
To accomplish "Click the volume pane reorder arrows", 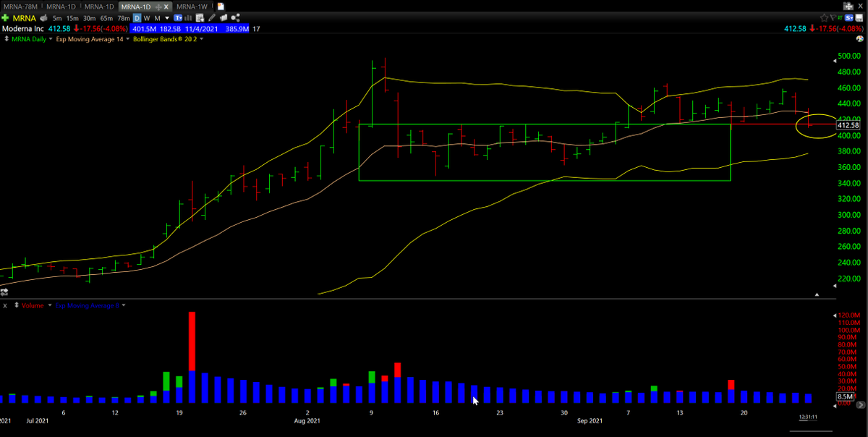I will (16, 305).
